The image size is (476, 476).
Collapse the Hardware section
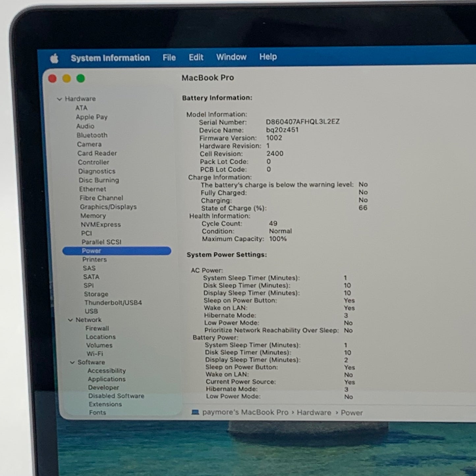59,99
